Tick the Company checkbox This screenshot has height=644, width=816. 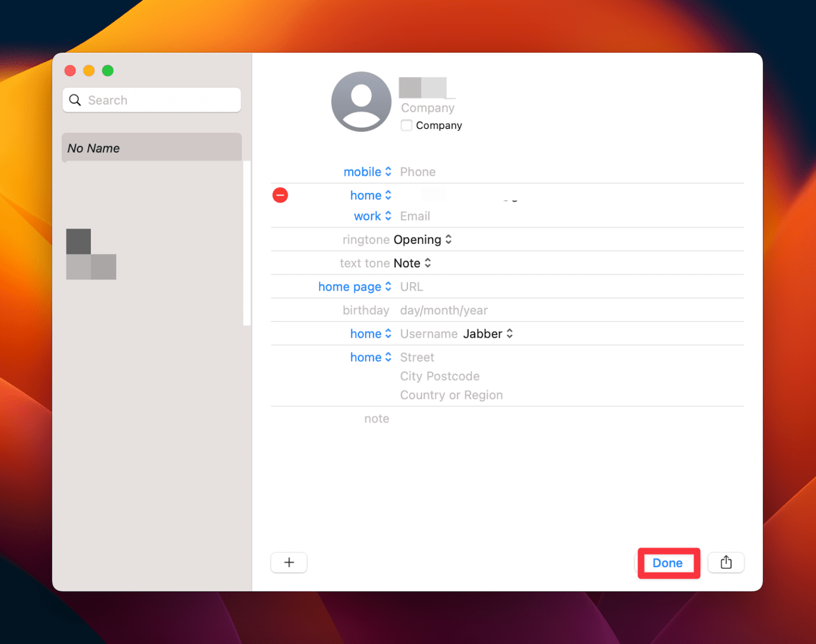406,125
